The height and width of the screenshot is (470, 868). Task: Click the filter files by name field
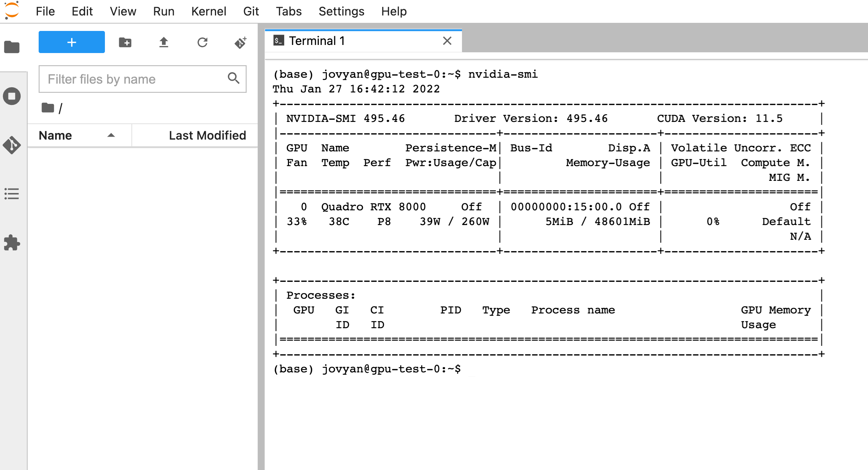tap(133, 79)
